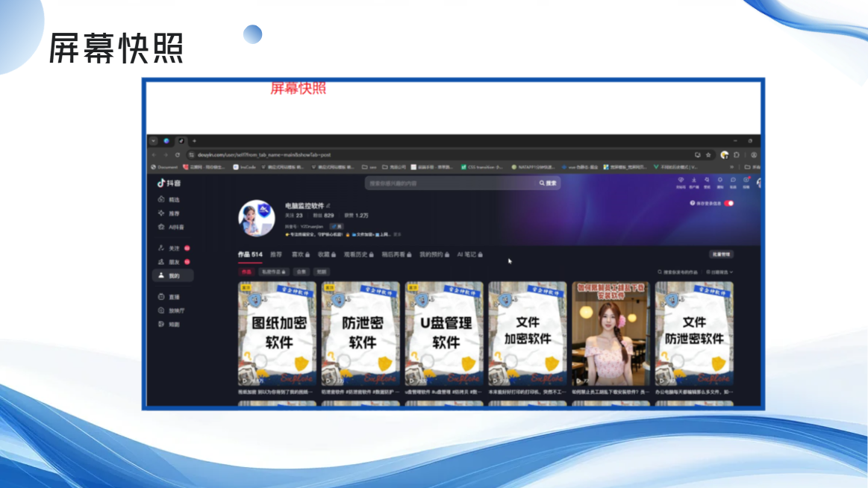The width and height of the screenshot is (868, 488).
Task: Switch to the 推荐 profile tab
Action: pyautogui.click(x=276, y=254)
